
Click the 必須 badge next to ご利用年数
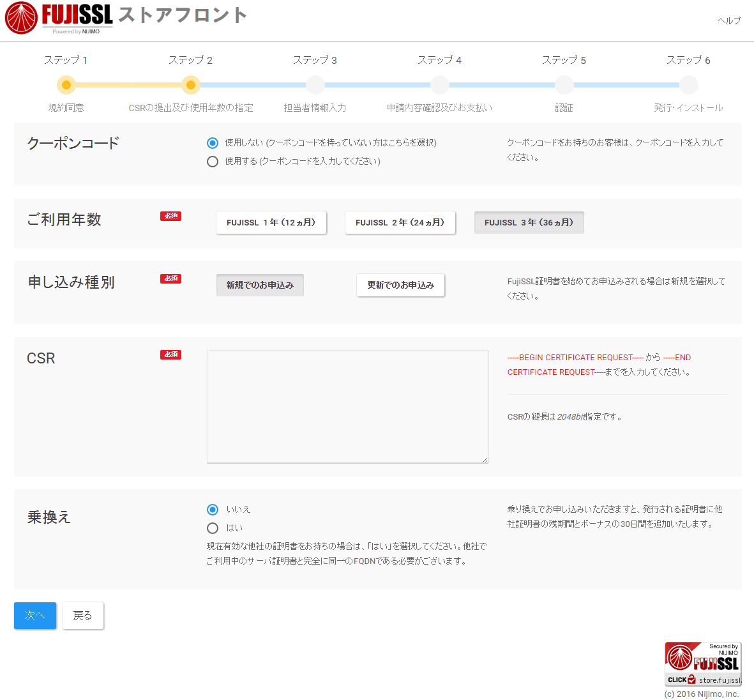tap(170, 216)
